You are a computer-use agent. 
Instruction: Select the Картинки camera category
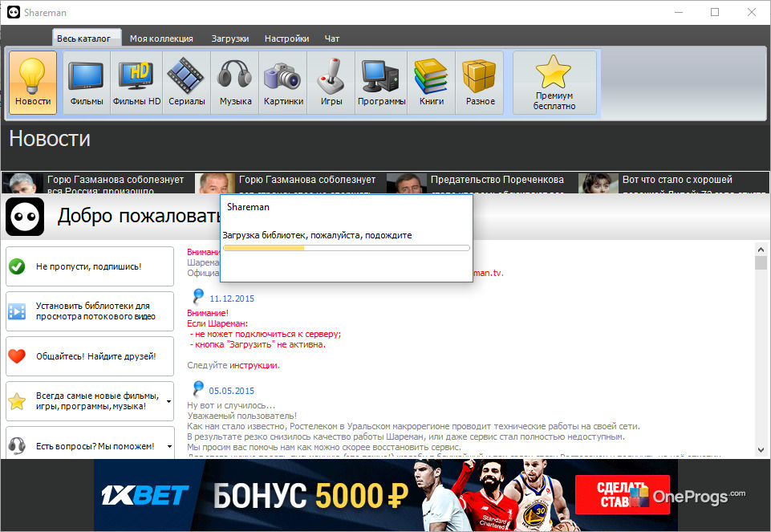tap(283, 83)
